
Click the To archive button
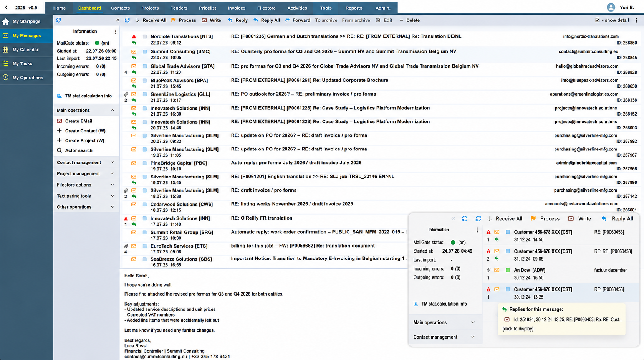click(326, 20)
